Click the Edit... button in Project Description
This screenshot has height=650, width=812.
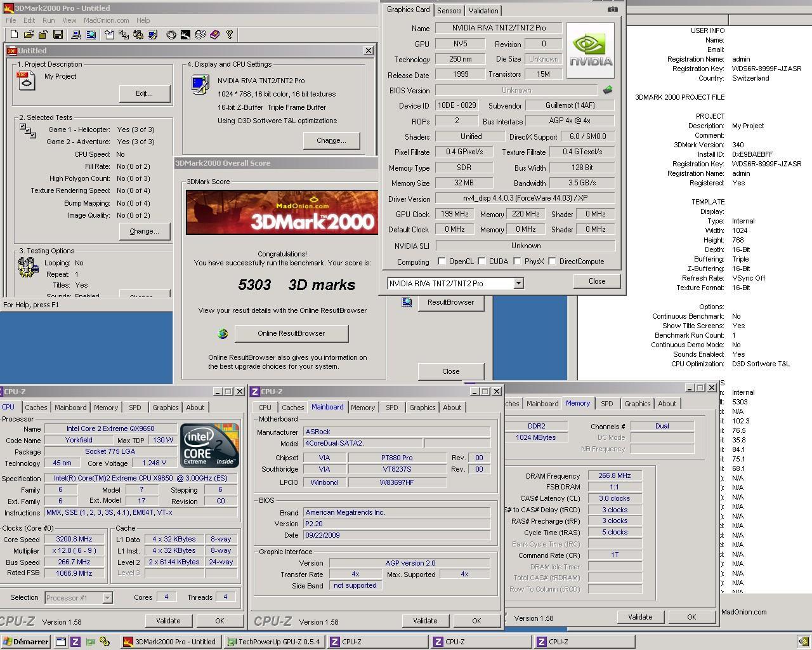click(x=145, y=93)
